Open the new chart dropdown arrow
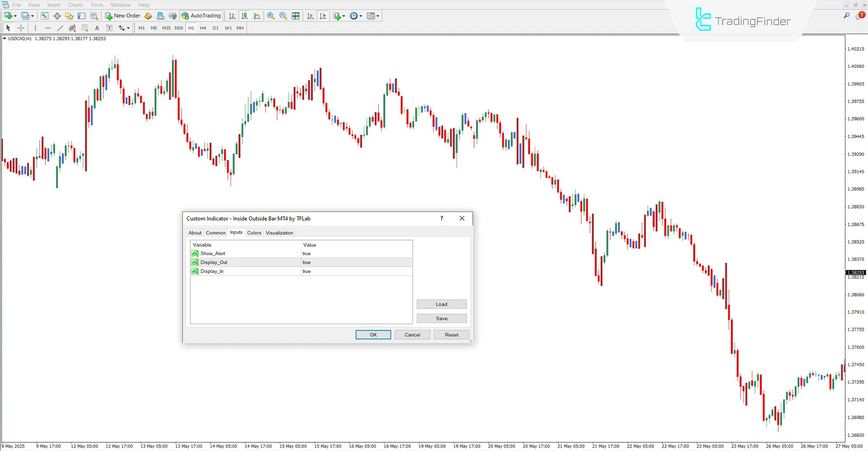This screenshot has height=451, width=868. pyautogui.click(x=15, y=16)
